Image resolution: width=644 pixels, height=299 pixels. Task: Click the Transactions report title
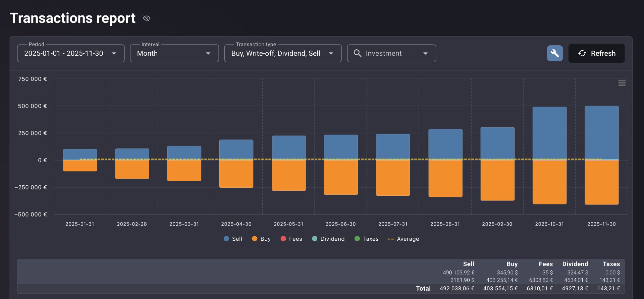tap(72, 18)
